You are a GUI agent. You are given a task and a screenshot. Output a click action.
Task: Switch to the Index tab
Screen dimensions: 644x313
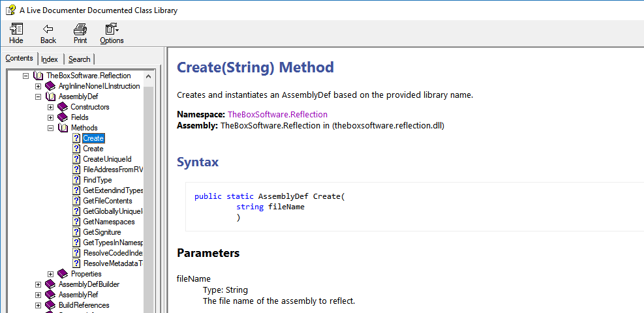pyautogui.click(x=50, y=59)
